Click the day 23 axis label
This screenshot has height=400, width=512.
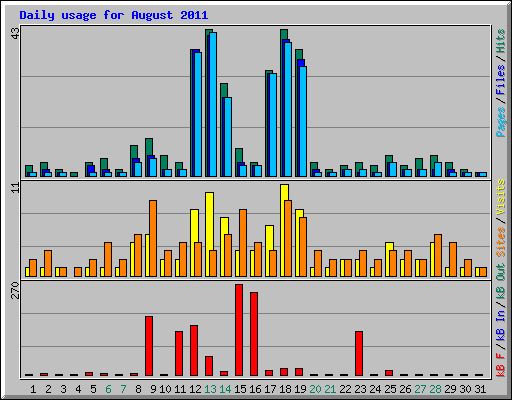pos(360,389)
